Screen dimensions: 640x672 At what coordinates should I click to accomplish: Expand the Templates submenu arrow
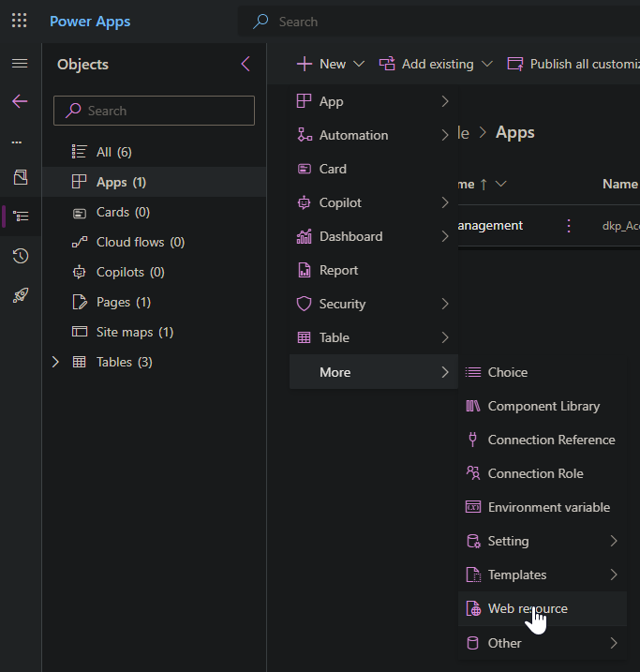(614, 575)
